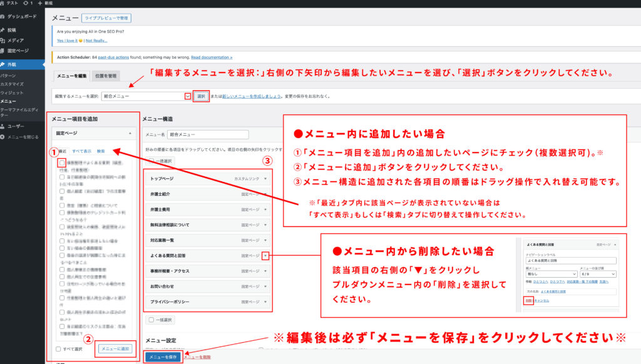This screenshot has width=641, height=364.
Task: Expand the 弁護士紹介 menu item arrow
Action: coord(265,194)
